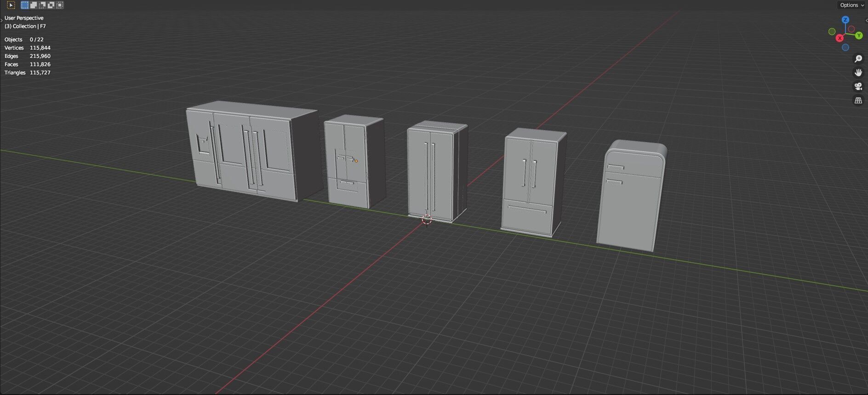Click the Zoom view magnifier button
Viewport: 868px width, 395px height.
pos(858,59)
